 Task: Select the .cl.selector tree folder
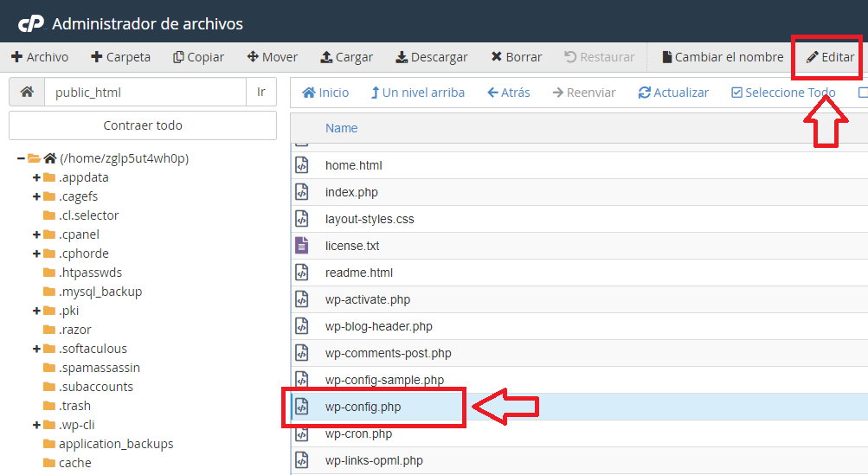[x=88, y=215]
